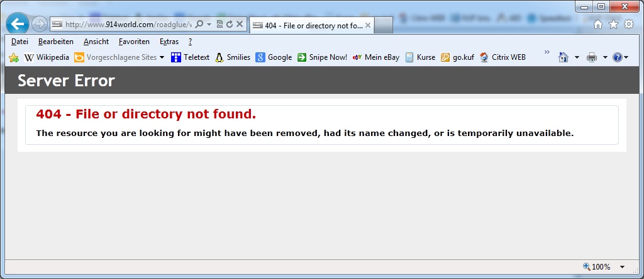Expand the Vorgeschlagene Sites dropdown
The width and height of the screenshot is (644, 279).
coord(162,57)
